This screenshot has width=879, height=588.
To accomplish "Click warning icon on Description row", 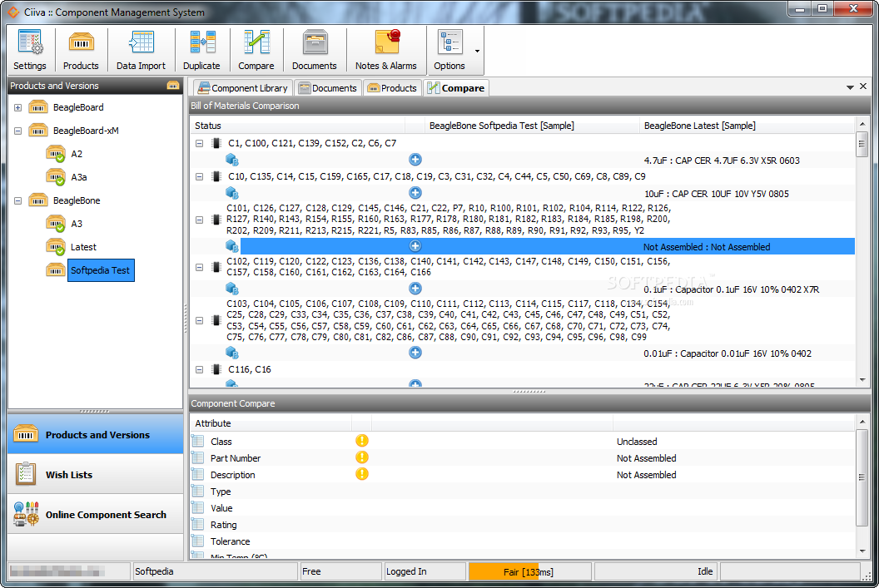I will click(x=362, y=474).
